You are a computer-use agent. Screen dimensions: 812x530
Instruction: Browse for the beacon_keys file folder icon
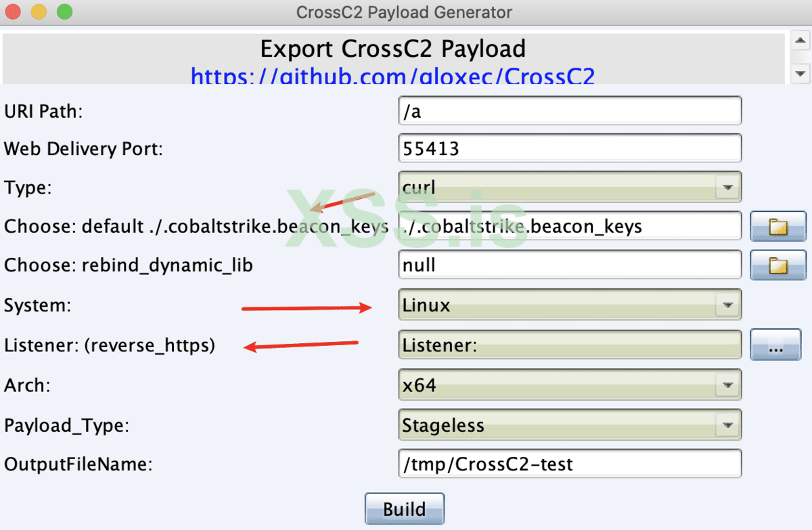(x=778, y=226)
